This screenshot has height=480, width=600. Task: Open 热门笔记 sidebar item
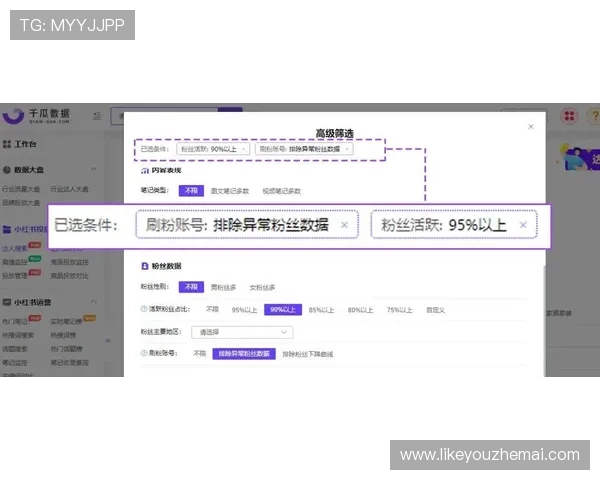pyautogui.click(x=15, y=322)
